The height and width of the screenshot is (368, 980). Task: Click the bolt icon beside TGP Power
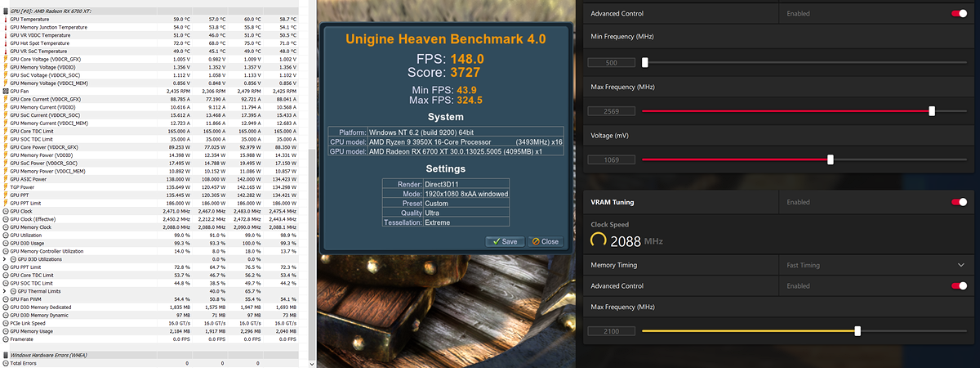click(6, 186)
